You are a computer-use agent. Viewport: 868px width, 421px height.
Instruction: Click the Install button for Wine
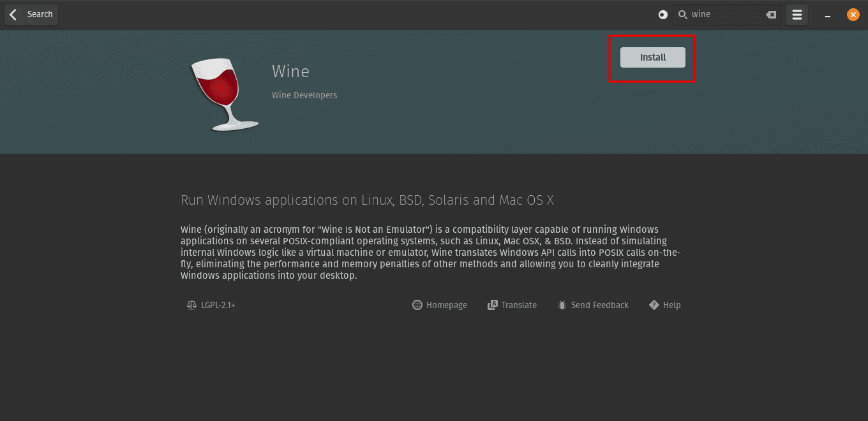pos(652,57)
